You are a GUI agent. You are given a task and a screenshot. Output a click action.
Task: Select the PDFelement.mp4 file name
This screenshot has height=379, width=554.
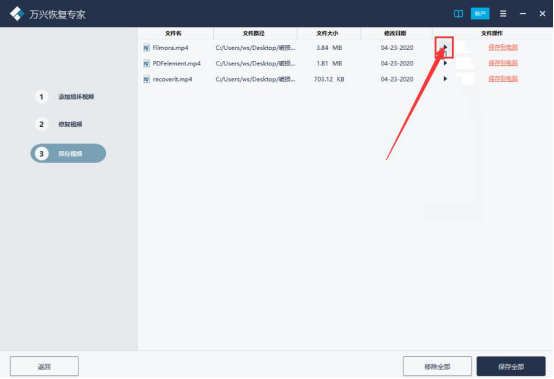pos(176,64)
